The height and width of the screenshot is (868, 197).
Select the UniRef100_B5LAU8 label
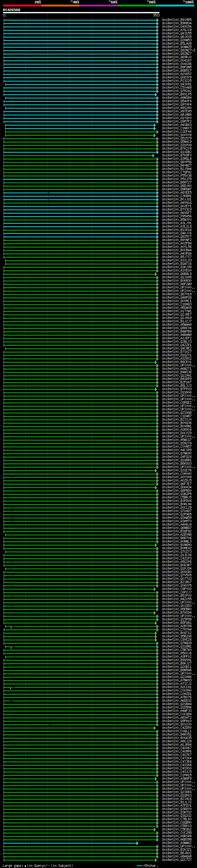pyautogui.click(x=176, y=43)
